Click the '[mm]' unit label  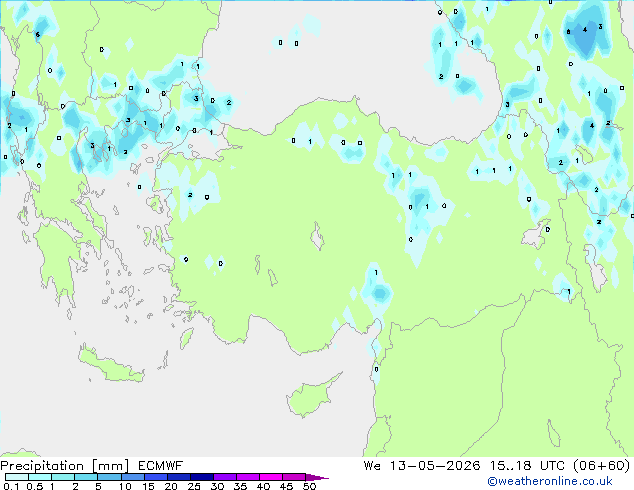(x=110, y=466)
